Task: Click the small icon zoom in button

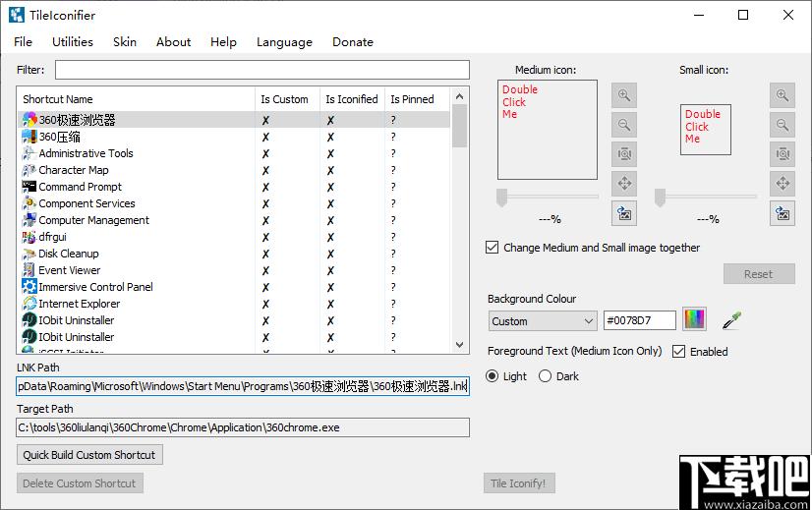Action: 783,95
